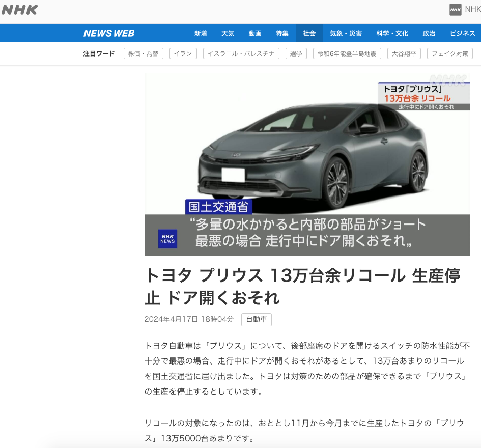Click the paragraph starting トヨタ自動車は「プリウス」
Viewport: 481px width, 448px height.
[307, 369]
